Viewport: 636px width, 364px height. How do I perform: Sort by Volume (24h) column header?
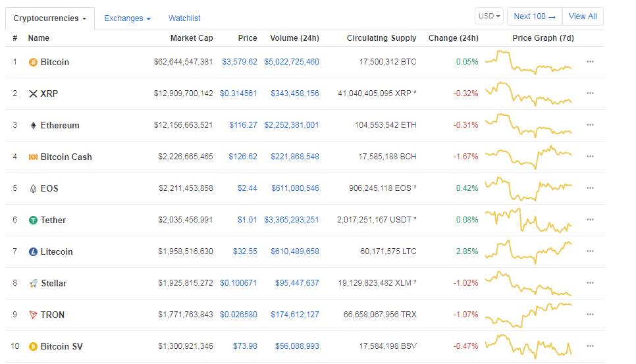(x=294, y=38)
